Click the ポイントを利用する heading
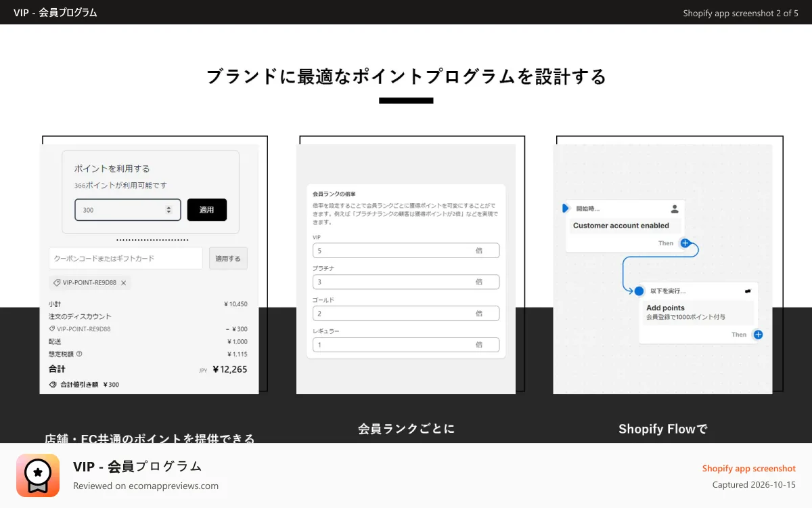 coord(112,169)
